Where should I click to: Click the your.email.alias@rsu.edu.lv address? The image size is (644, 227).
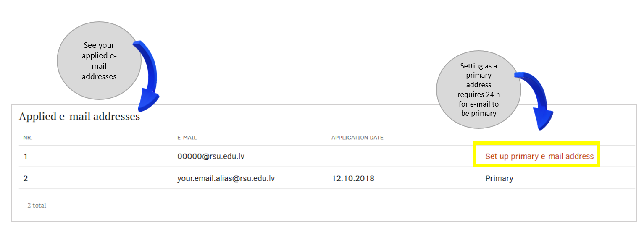226,178
